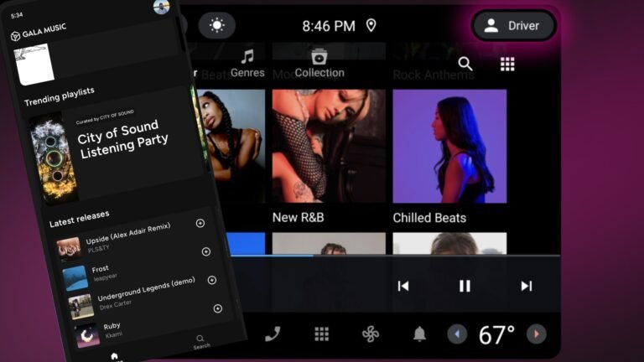644x362 pixels.
Task: Tap the Ruby album artwork
Action: 86,335
